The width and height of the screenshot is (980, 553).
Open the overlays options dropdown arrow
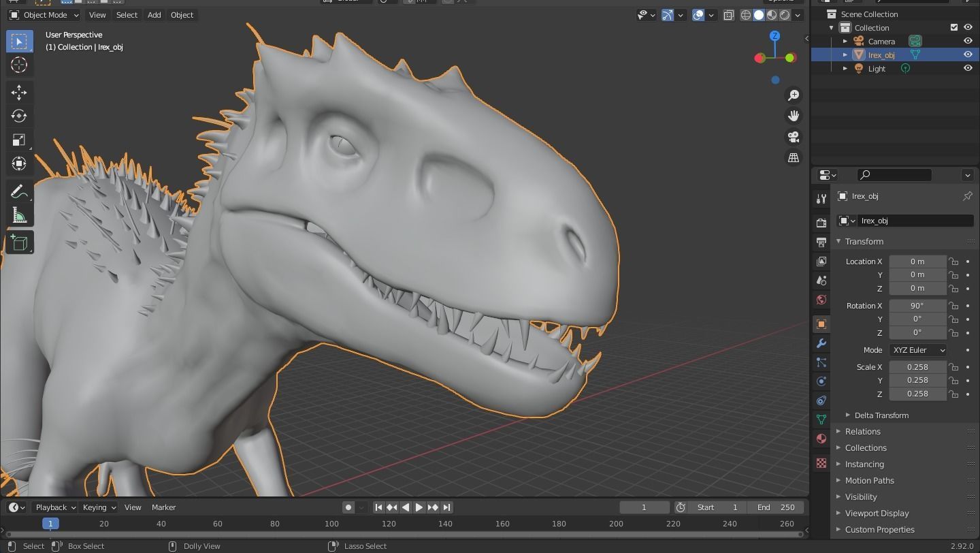coord(711,15)
